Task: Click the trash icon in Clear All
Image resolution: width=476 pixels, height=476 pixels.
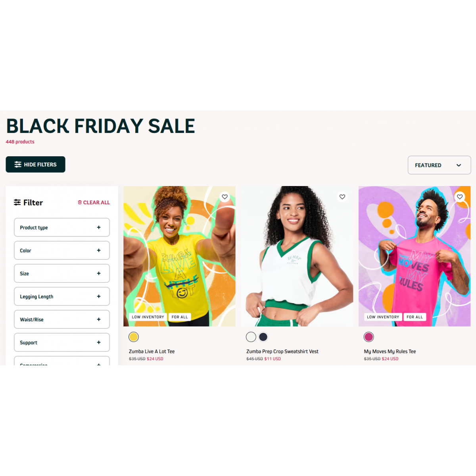Action: 80,202
